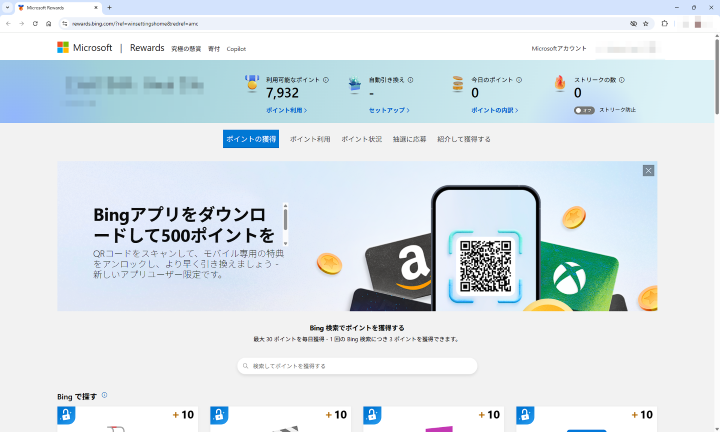Click the lock icon on second +10 card
The image size is (720, 432).
pos(219,415)
